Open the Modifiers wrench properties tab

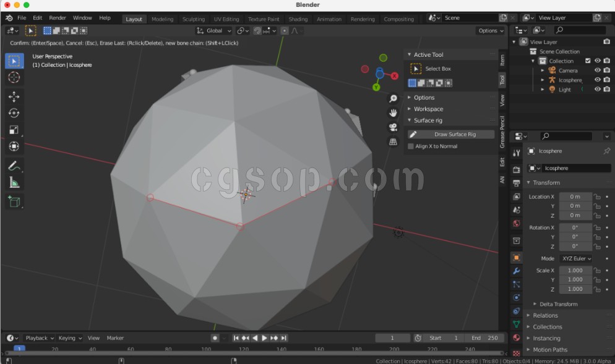coord(517,271)
